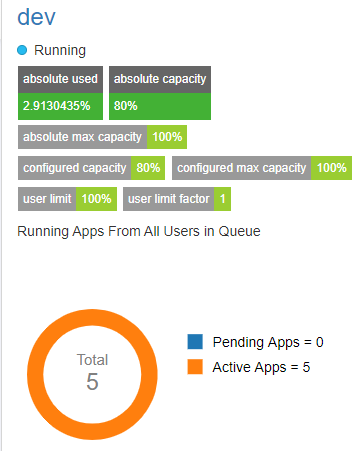The width and height of the screenshot is (363, 451).
Task: Select the configured capacity label
Action: pos(75,168)
